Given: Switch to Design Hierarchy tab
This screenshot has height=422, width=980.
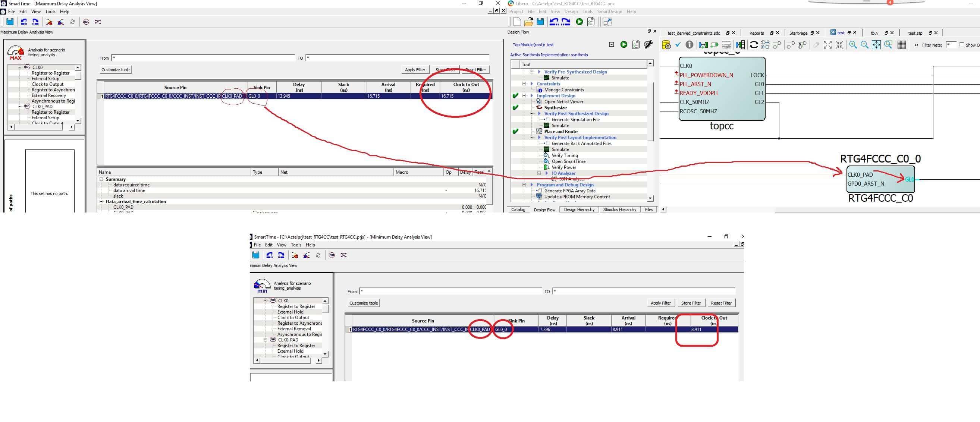Looking at the screenshot, I should pyautogui.click(x=579, y=210).
